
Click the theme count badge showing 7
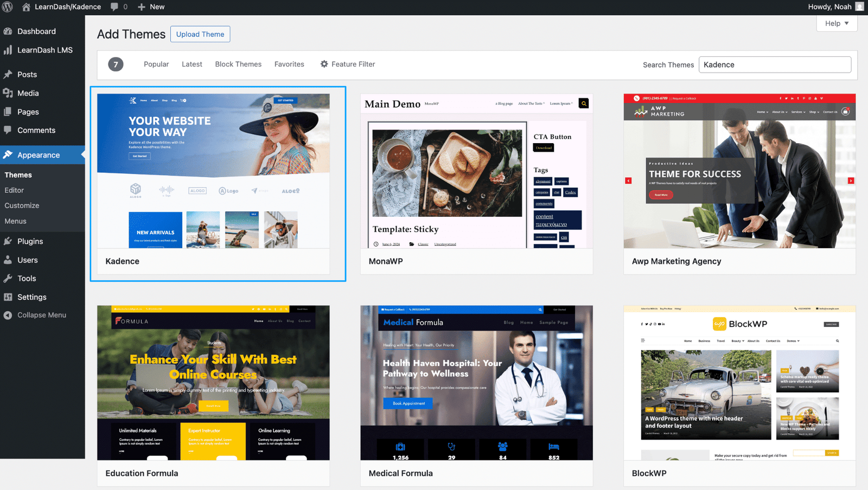pos(116,65)
